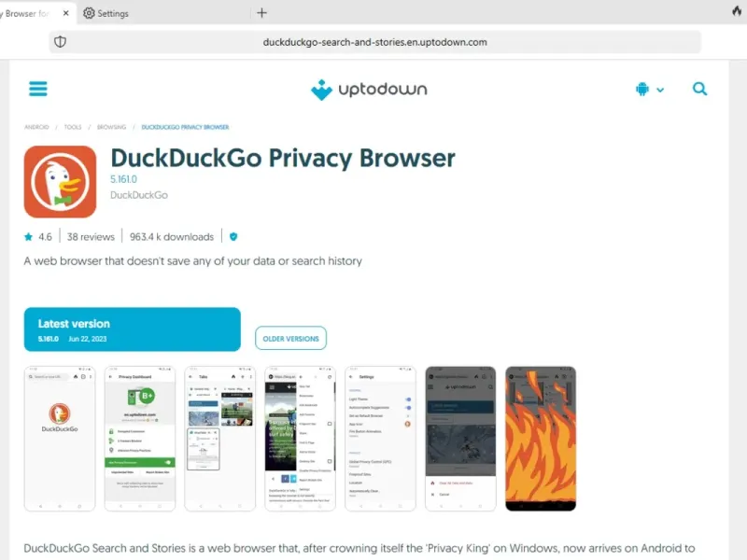This screenshot has width=747, height=560.
Task: Open the Uptodown hamburger menu
Action: 38,89
